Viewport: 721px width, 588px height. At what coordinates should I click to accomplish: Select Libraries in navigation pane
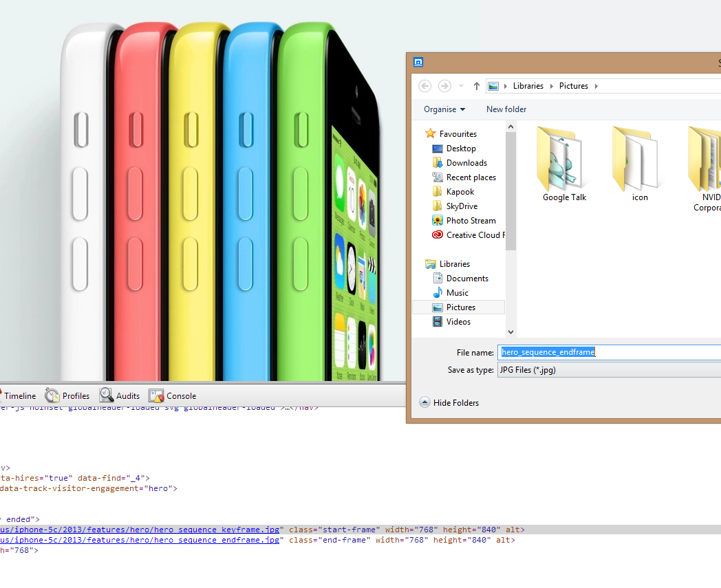pyautogui.click(x=454, y=264)
